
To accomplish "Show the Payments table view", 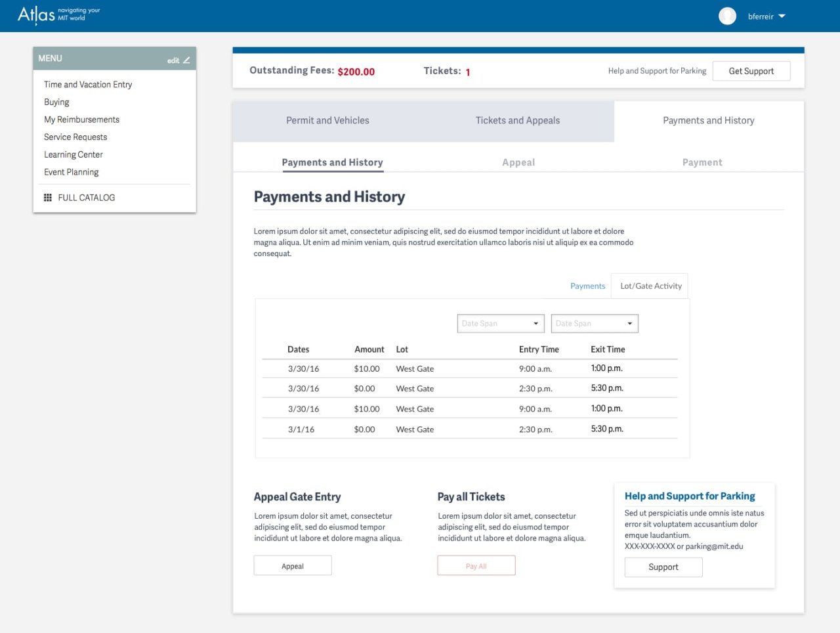I will 587,286.
